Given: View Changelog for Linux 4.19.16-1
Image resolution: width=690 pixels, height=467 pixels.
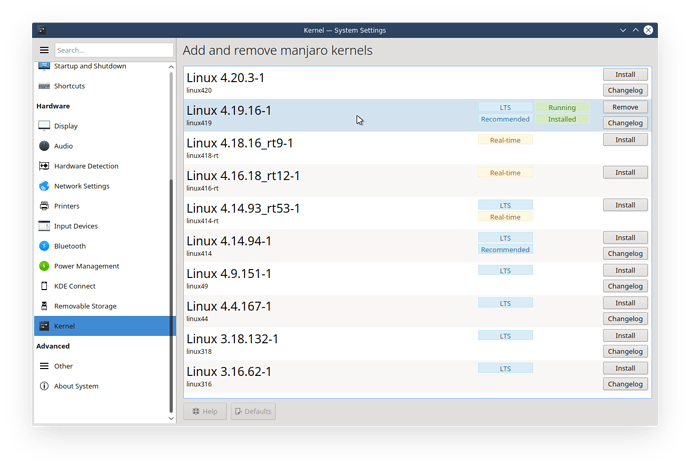Looking at the screenshot, I should (x=625, y=123).
